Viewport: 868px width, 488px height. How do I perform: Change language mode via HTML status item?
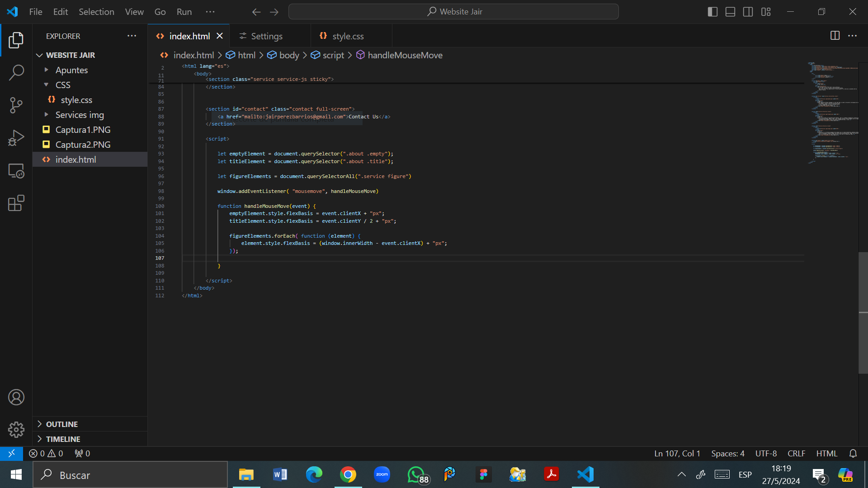(x=826, y=453)
